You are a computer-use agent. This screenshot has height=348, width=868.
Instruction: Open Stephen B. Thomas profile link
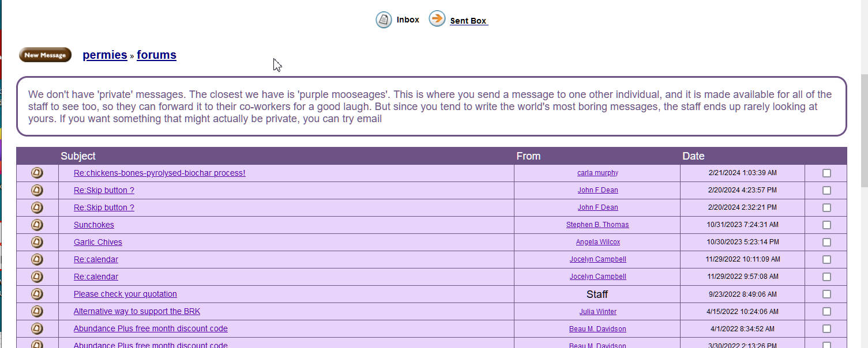[x=597, y=225]
